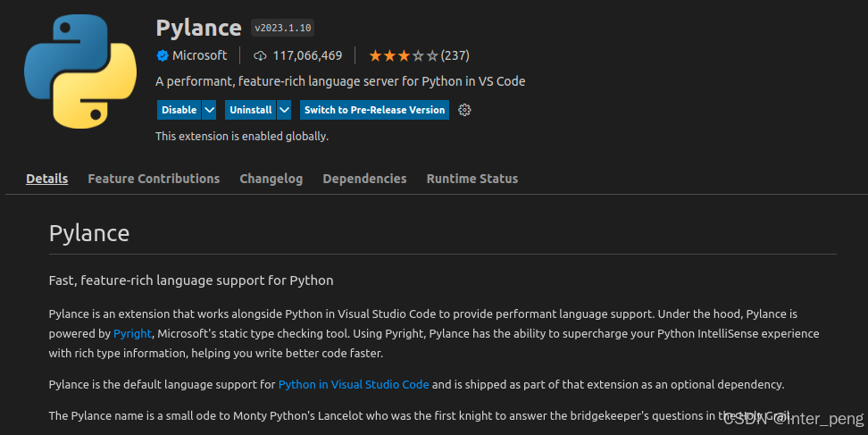Expand the Uninstall button dropdown arrow

(x=284, y=110)
